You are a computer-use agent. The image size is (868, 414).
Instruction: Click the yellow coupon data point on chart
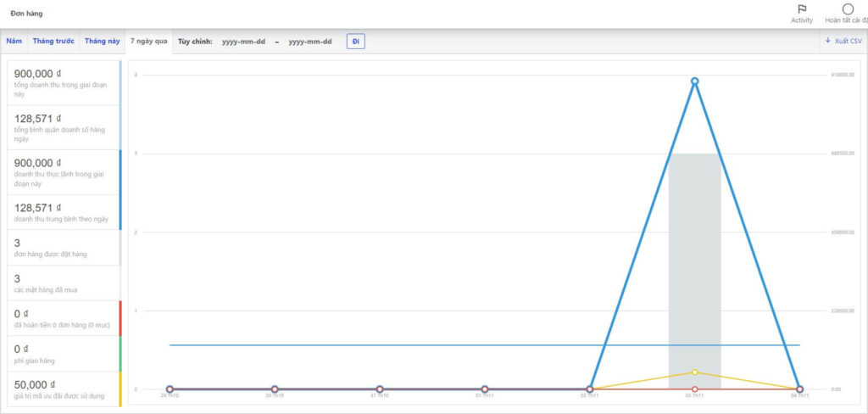[694, 372]
